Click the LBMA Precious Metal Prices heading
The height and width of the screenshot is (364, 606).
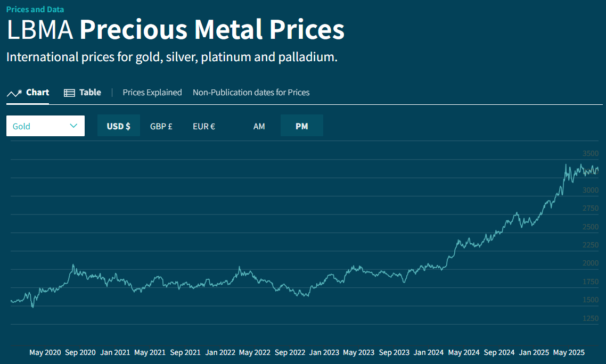click(x=176, y=30)
